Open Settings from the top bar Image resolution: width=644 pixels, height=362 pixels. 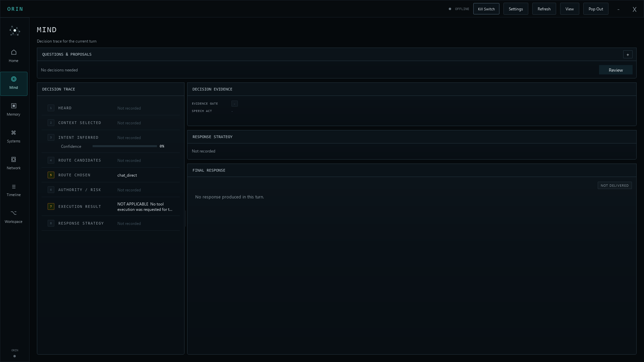pos(516,9)
